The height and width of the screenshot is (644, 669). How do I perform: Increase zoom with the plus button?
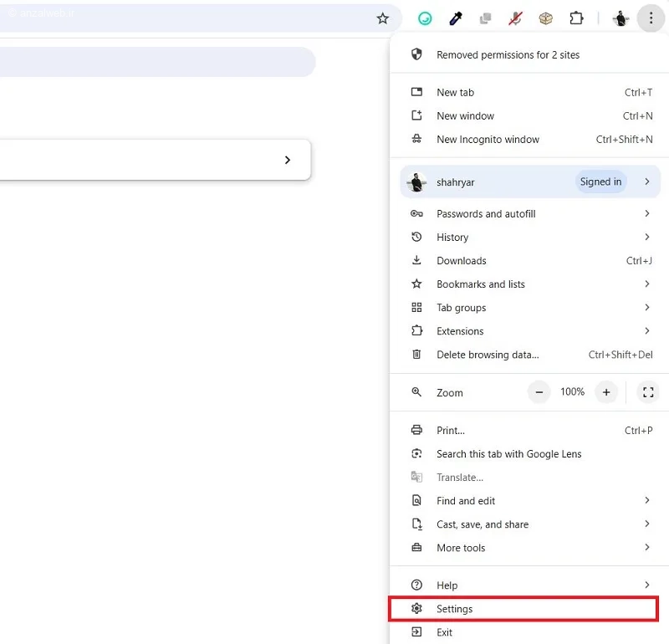point(606,391)
